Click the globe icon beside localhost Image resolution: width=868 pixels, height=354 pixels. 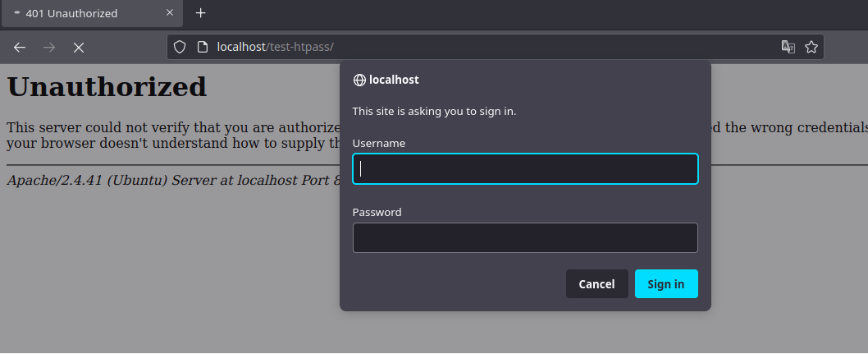359,80
